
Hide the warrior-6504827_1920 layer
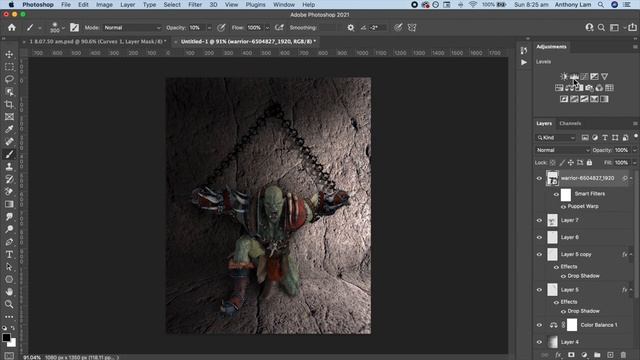(539, 178)
